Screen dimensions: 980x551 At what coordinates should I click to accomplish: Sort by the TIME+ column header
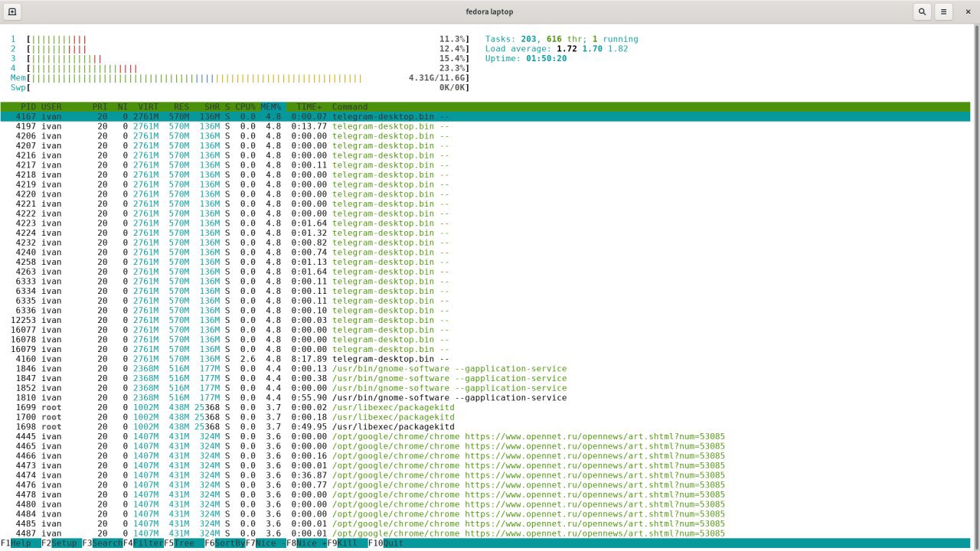(309, 107)
